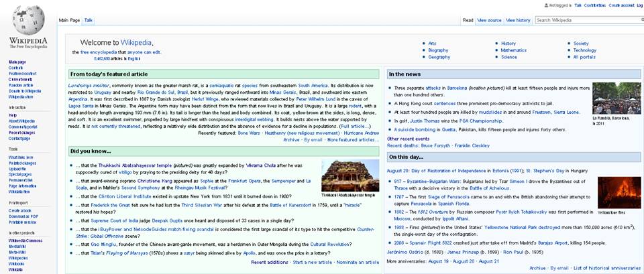The width and height of the screenshot is (644, 274).
Task: Open the Geography portal link
Action: [x=439, y=57]
